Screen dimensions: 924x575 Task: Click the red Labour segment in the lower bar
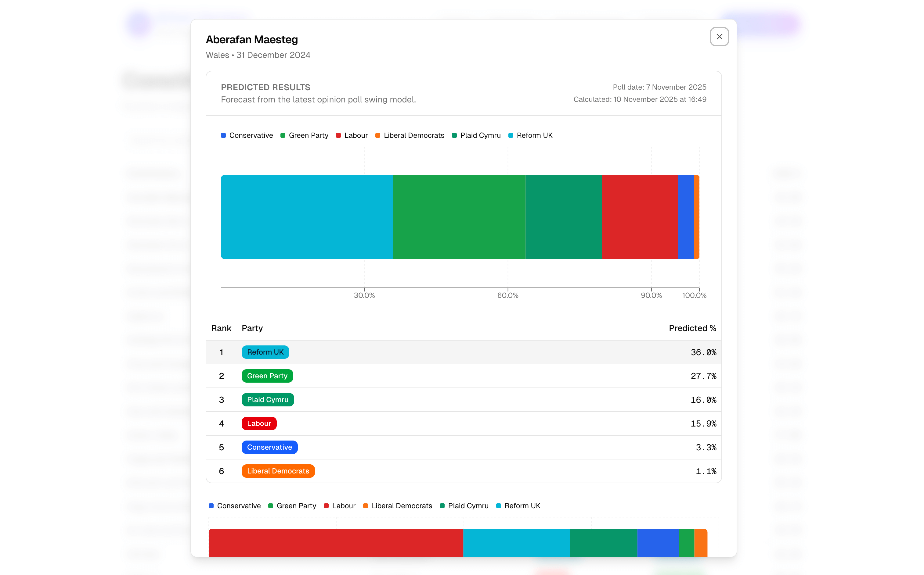click(x=336, y=542)
